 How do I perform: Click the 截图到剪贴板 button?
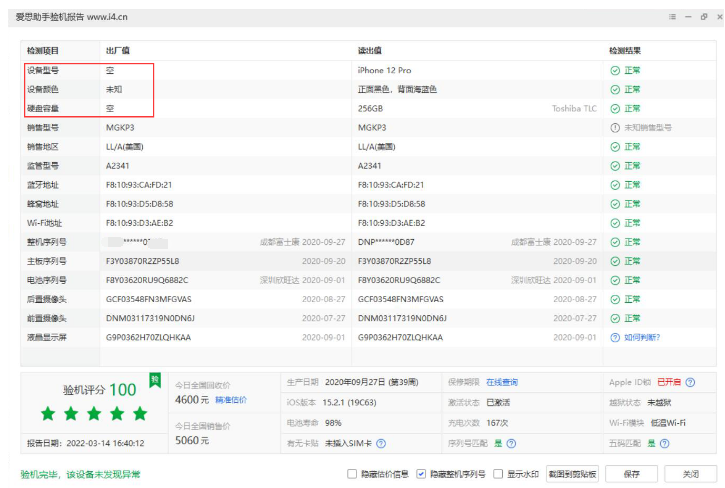(x=572, y=474)
